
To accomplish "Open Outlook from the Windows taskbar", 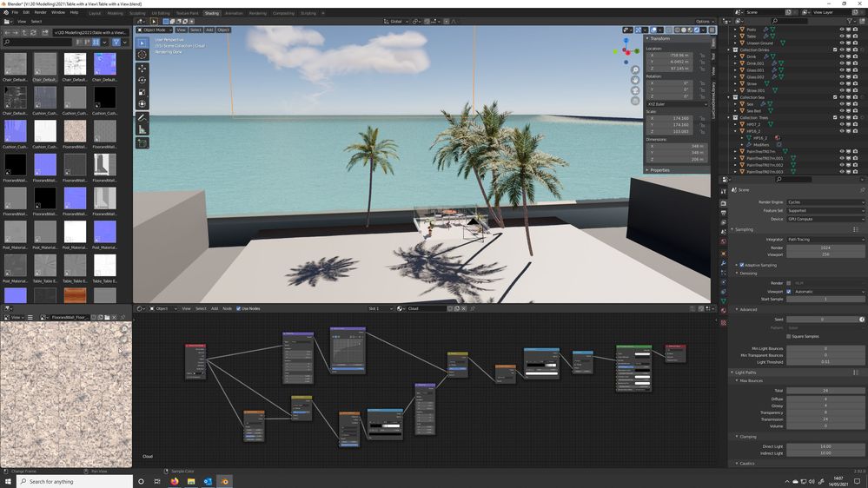I will [208, 481].
